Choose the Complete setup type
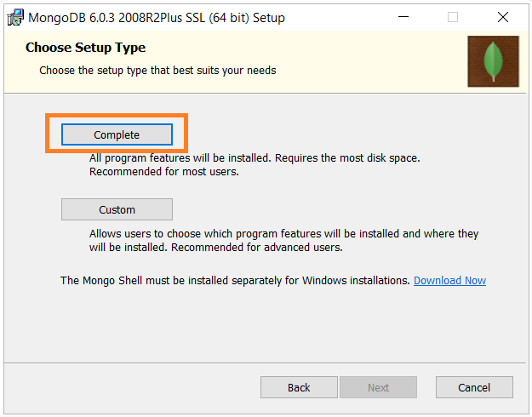 pos(117,134)
